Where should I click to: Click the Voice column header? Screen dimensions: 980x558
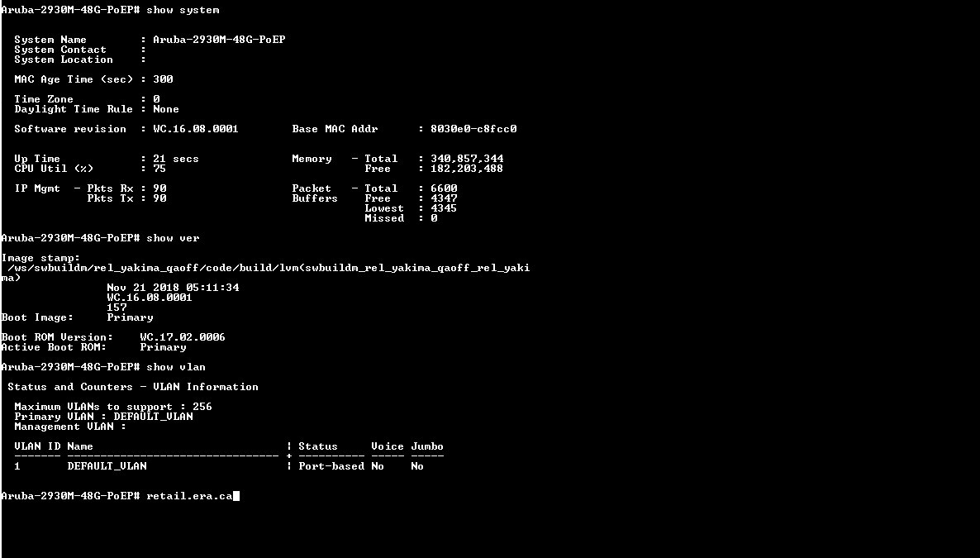coord(388,446)
